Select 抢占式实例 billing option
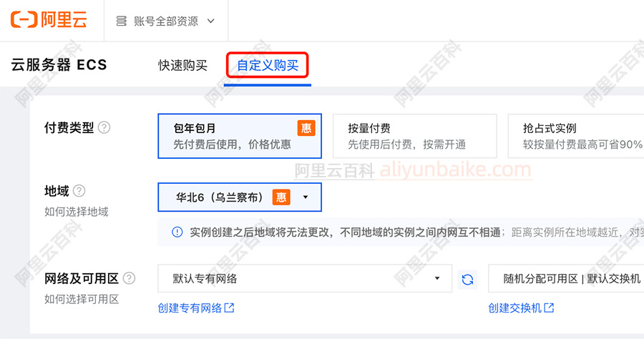644x339 pixels. (x=576, y=137)
